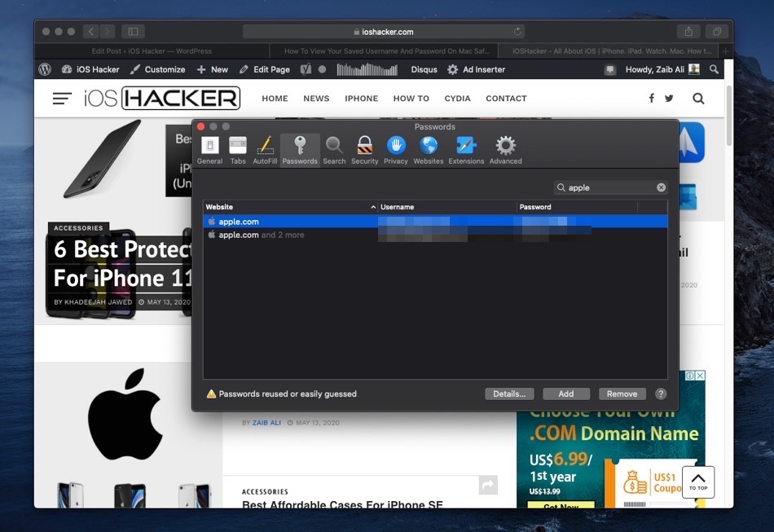Open the Yoast SEO admin bar icon

pyautogui.click(x=306, y=69)
